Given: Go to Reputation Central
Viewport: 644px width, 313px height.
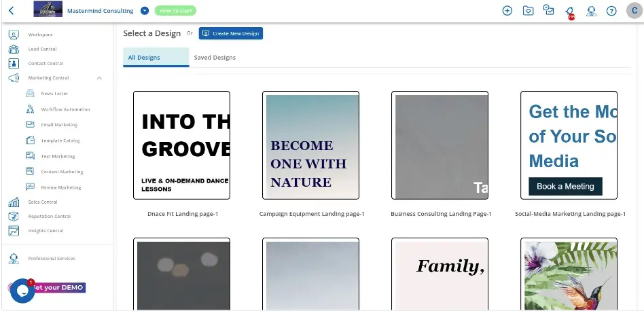Looking at the screenshot, I should tap(50, 217).
